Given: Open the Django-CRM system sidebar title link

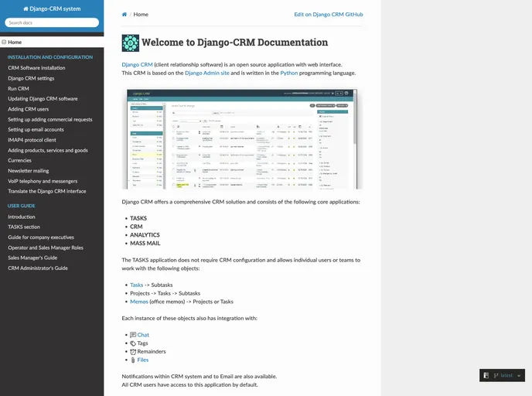Looking at the screenshot, I should (52, 9).
